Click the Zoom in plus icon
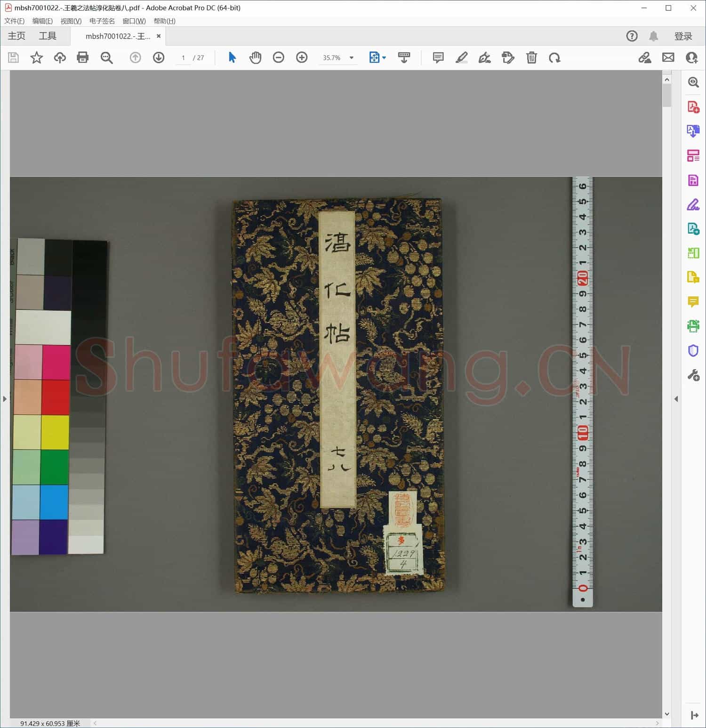Viewport: 706px width, 728px height. pos(302,57)
